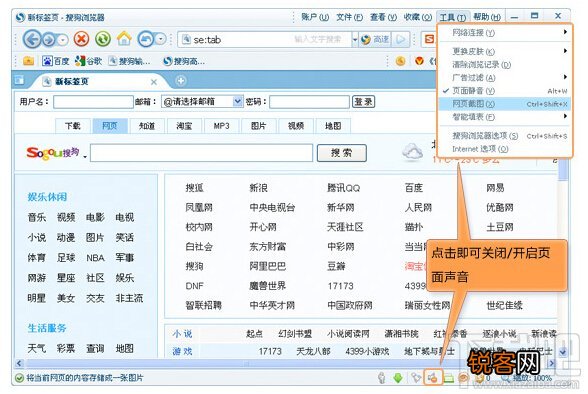Open the favorites folder icon in bookmarks bar
The width and height of the screenshot is (588, 394).
click(x=28, y=60)
